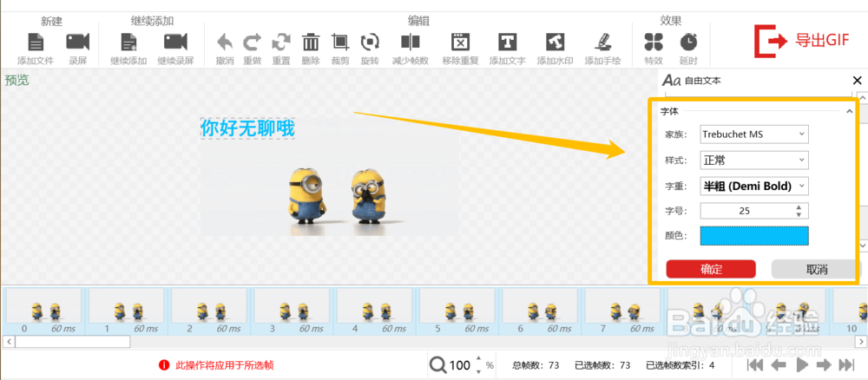The height and width of the screenshot is (380, 868).
Task: Redo with the 重做 arrow
Action: (253, 43)
